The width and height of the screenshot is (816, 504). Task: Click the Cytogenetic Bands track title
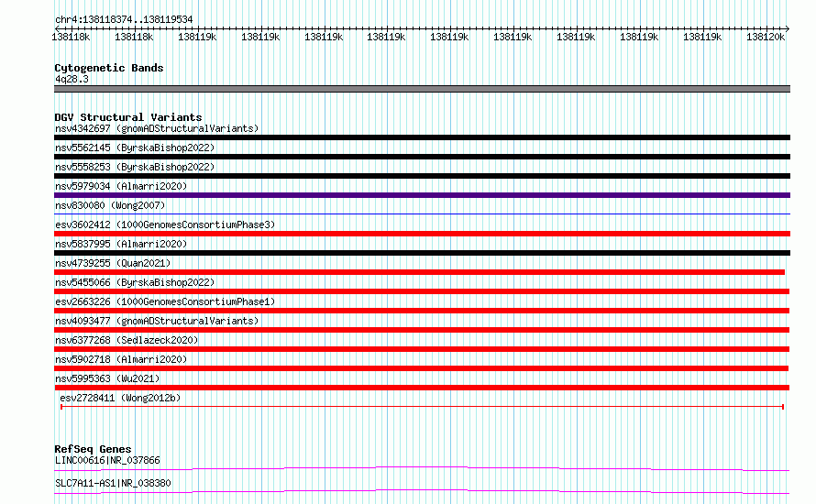[x=109, y=68]
